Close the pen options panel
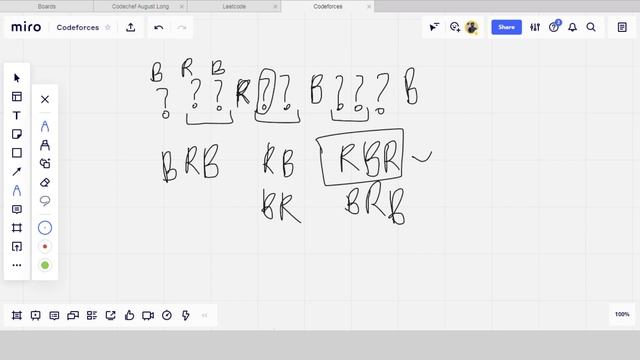The width and height of the screenshot is (640, 360). 45,99
